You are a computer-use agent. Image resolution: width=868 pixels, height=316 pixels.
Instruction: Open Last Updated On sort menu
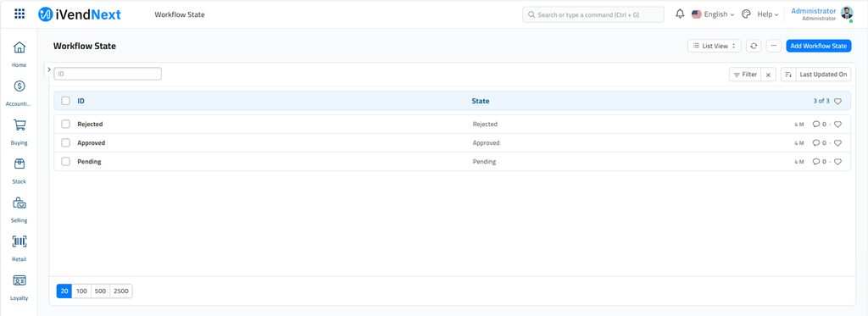coord(823,75)
